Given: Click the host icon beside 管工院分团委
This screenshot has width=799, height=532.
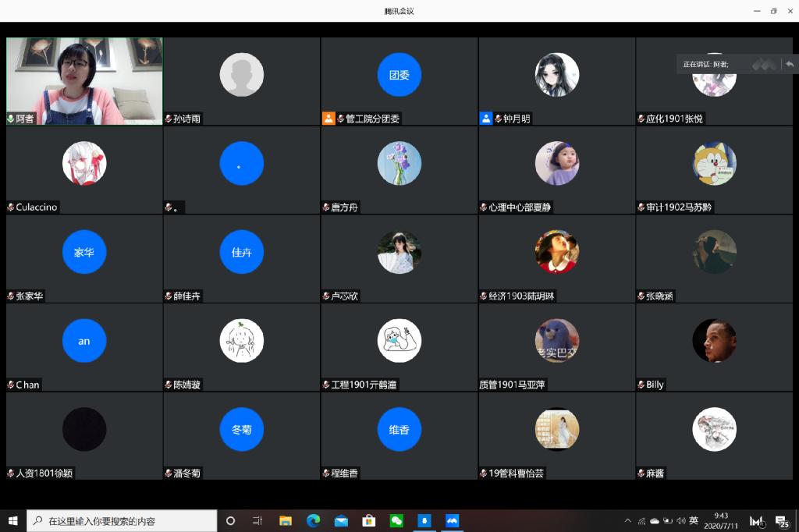Looking at the screenshot, I should [328, 119].
